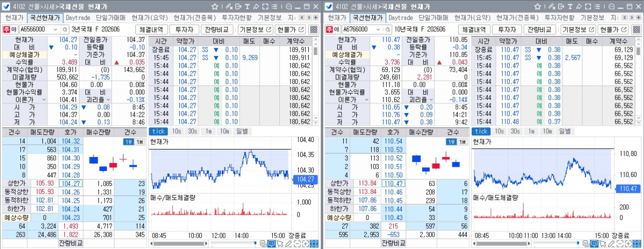Click the tabs scroll-left arrow in the left window
This screenshot has width=644, height=249.
coord(302,18)
